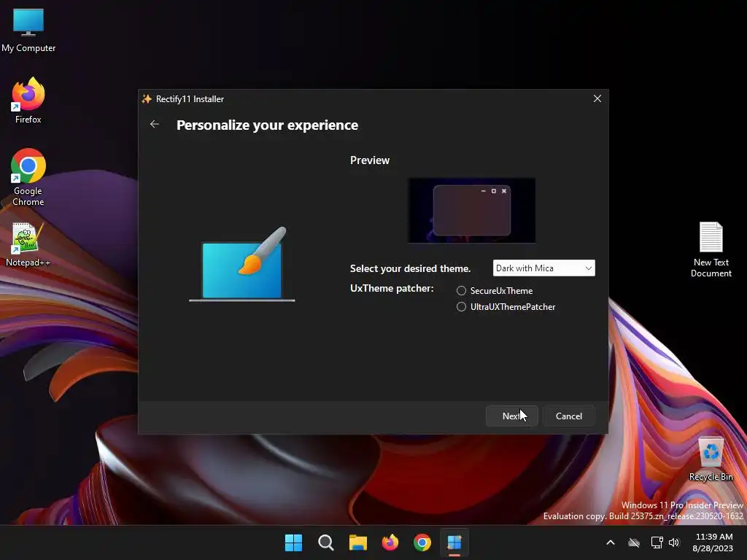Select the New Text Document file
Screen dimensions: 747x560
[711, 249]
